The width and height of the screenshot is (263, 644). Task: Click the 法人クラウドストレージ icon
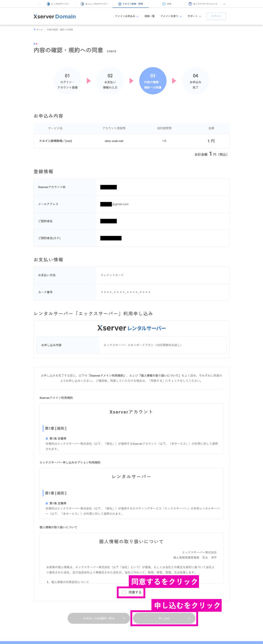[x=190, y=4]
